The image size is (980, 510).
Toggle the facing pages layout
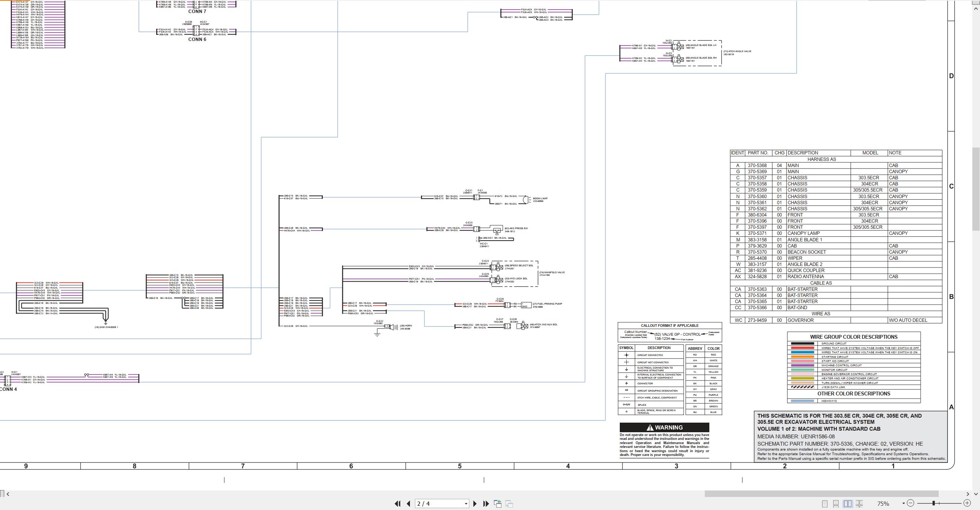[848, 504]
